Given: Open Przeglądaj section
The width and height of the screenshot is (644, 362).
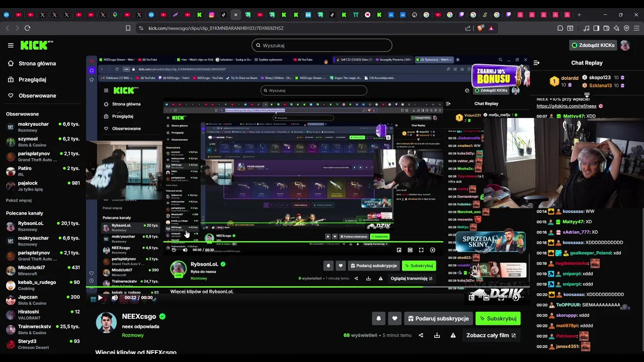Looking at the screenshot, I should tap(32, 79).
